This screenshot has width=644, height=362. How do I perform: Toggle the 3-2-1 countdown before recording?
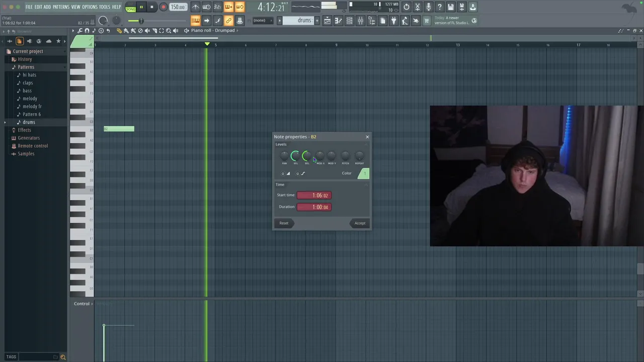click(x=217, y=7)
